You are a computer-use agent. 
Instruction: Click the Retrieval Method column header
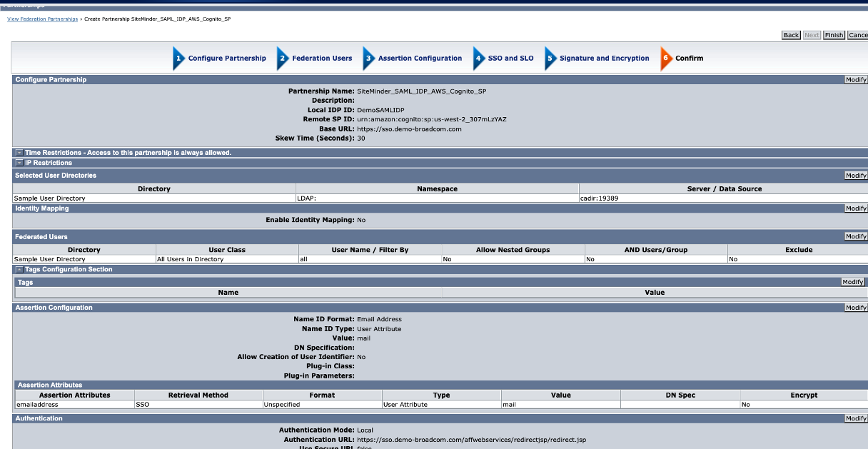click(198, 395)
